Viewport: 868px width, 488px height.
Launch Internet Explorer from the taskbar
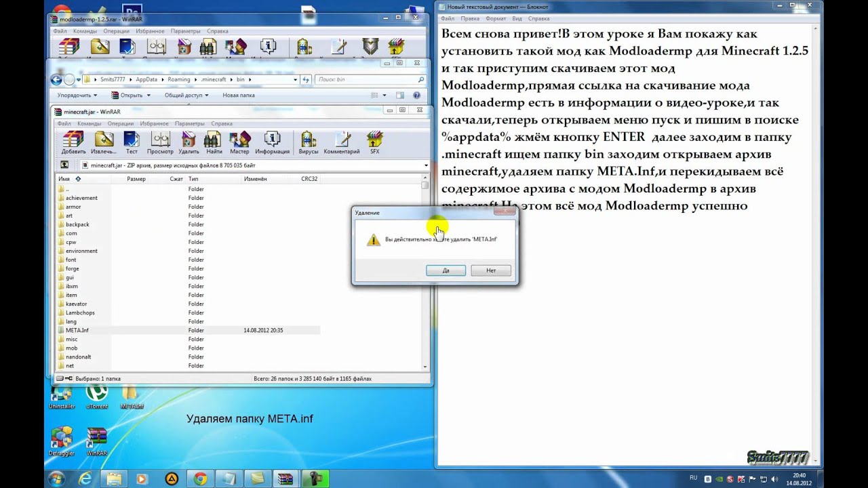click(85, 479)
